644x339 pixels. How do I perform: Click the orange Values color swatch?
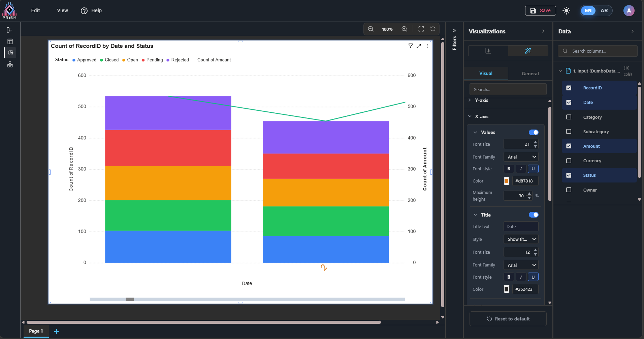(506, 181)
